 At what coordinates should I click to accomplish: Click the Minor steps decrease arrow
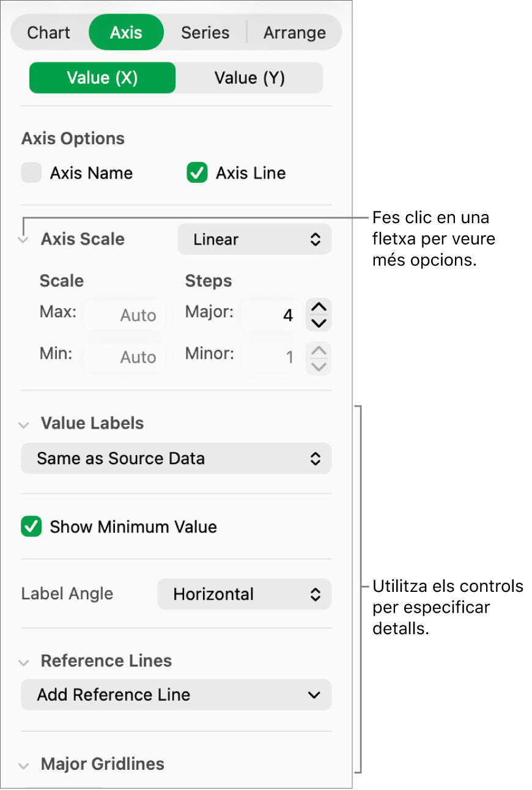coord(320,366)
